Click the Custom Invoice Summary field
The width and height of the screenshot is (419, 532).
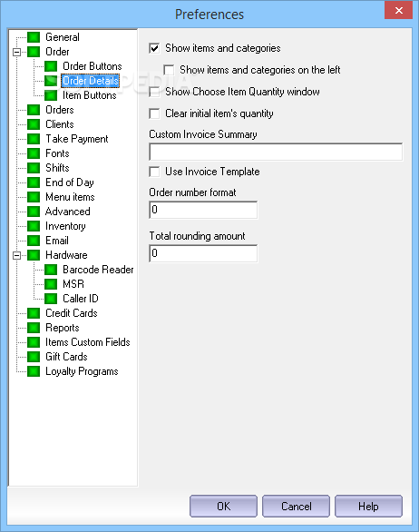(x=276, y=152)
